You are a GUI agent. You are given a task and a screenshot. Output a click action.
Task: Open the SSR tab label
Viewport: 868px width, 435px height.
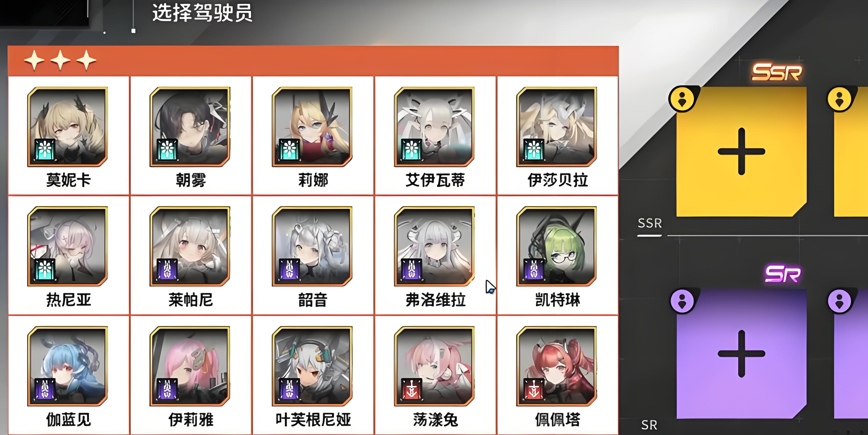point(650,223)
